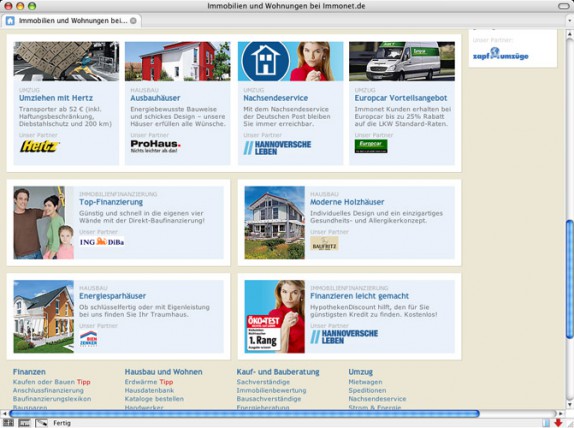Open the Umziehen mit Hertz link
The height and width of the screenshot is (428, 574).
[x=56, y=98]
